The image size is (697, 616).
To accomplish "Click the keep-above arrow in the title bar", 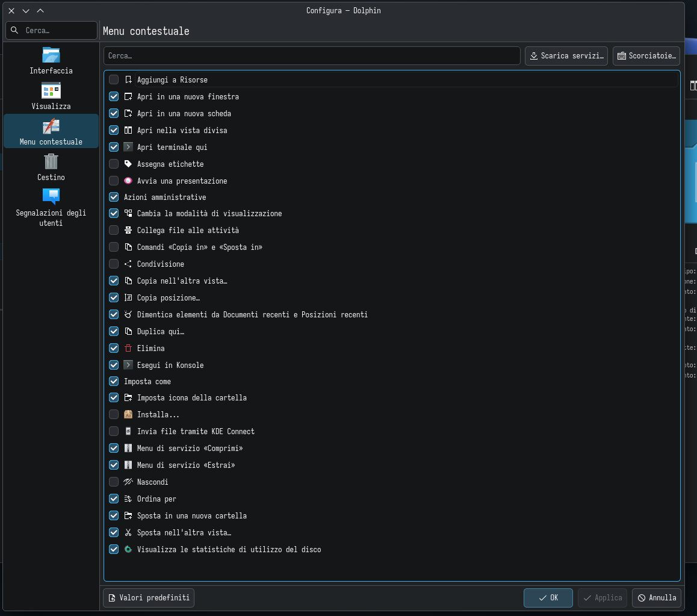I will pos(40,11).
